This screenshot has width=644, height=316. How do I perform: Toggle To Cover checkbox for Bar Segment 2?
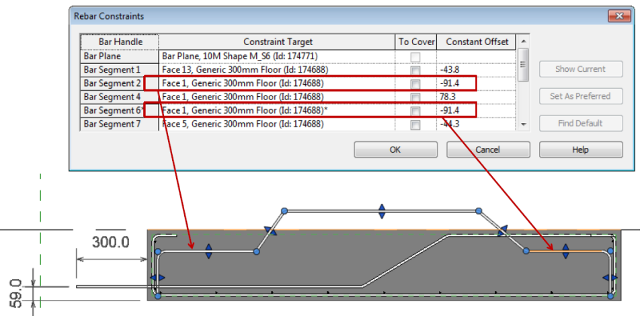[x=415, y=83]
